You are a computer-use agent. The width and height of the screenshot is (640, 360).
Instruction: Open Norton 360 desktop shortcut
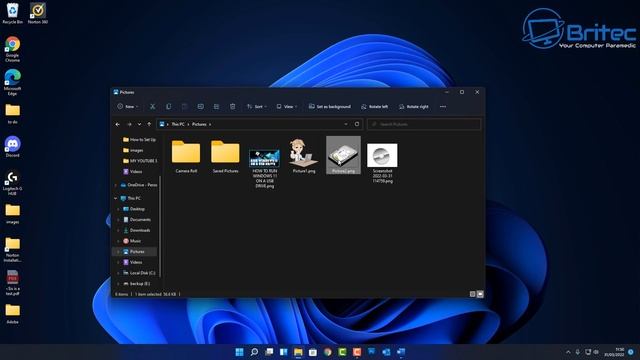(38, 13)
